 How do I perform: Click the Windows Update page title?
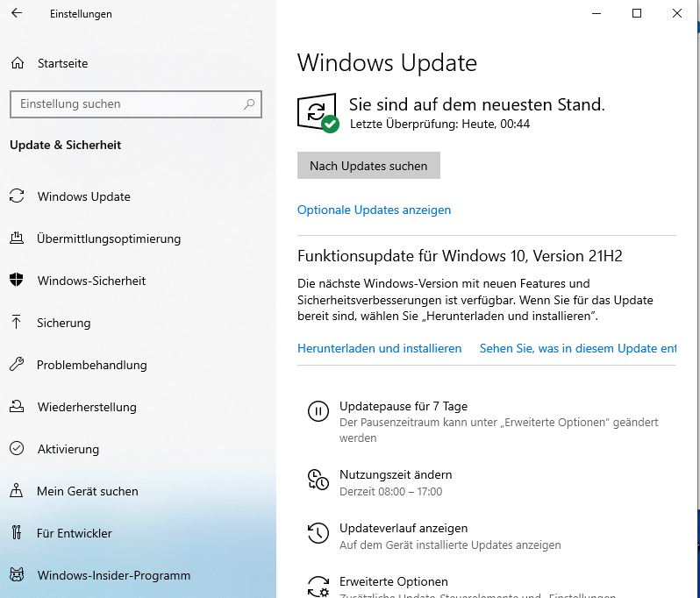click(387, 62)
